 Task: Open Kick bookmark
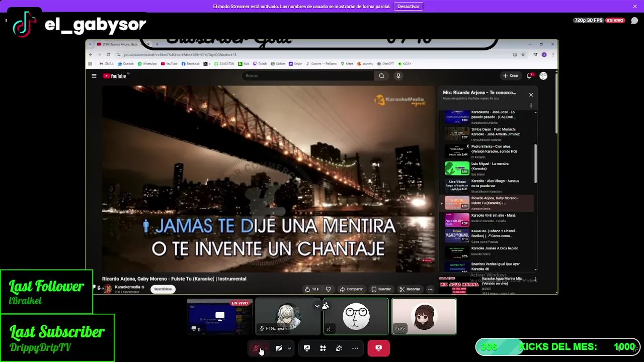[x=244, y=64]
